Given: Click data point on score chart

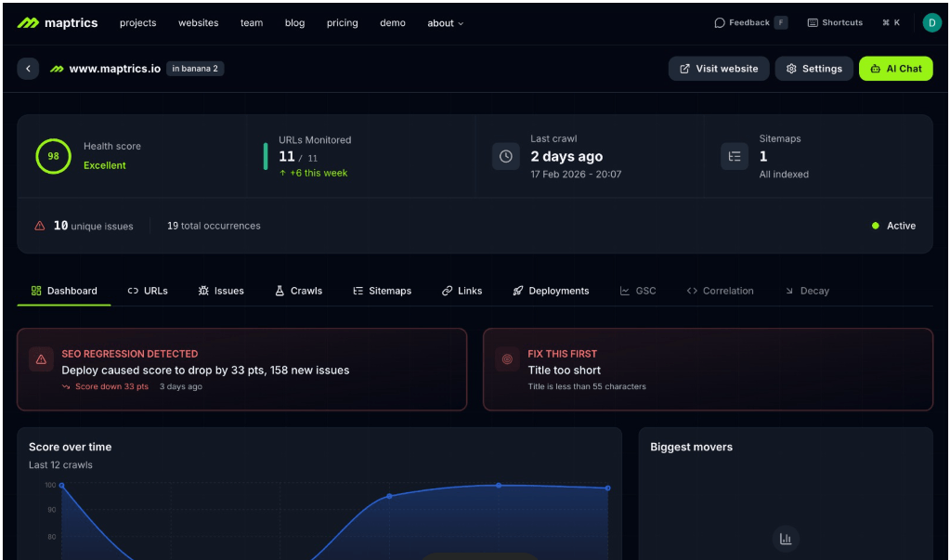Looking at the screenshot, I should pos(499,485).
